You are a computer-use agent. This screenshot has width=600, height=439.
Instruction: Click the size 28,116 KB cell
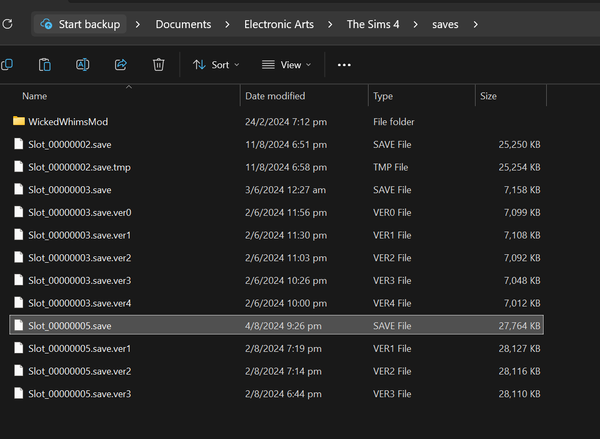519,371
